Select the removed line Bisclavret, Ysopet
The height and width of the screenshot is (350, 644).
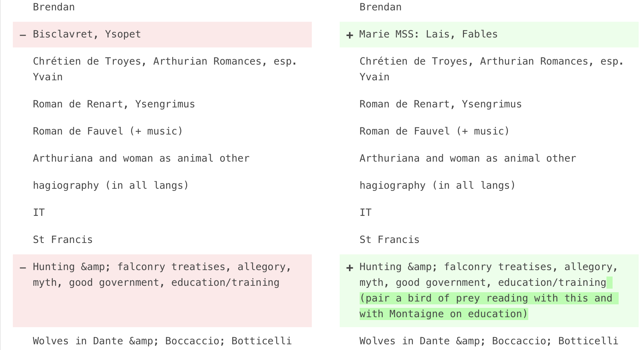(x=87, y=34)
